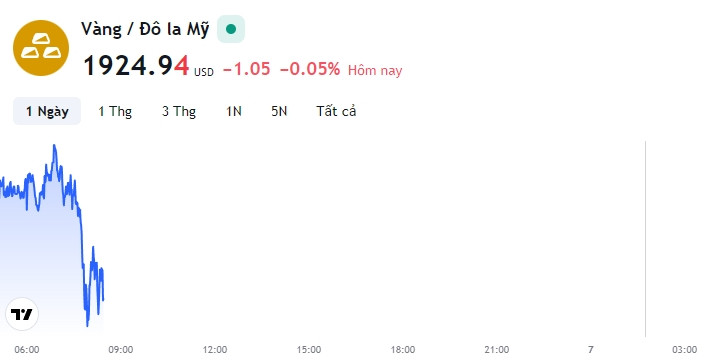
Task: Select the 5N five-year range tab
Action: click(x=279, y=111)
